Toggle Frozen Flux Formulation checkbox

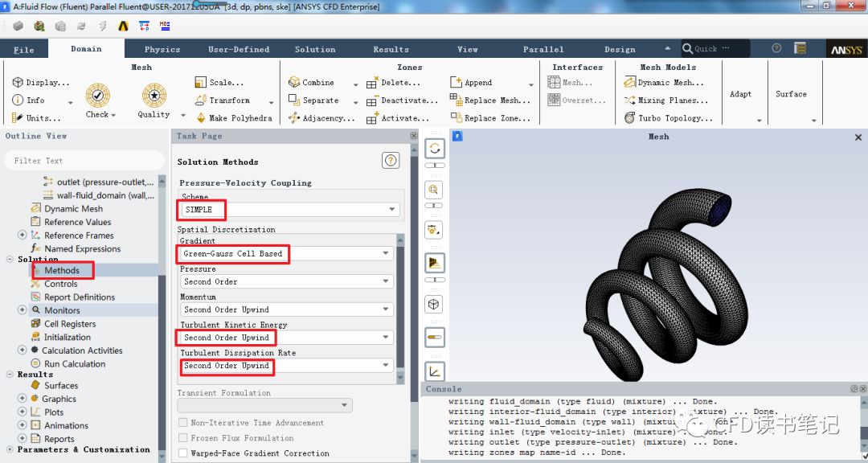coord(182,438)
